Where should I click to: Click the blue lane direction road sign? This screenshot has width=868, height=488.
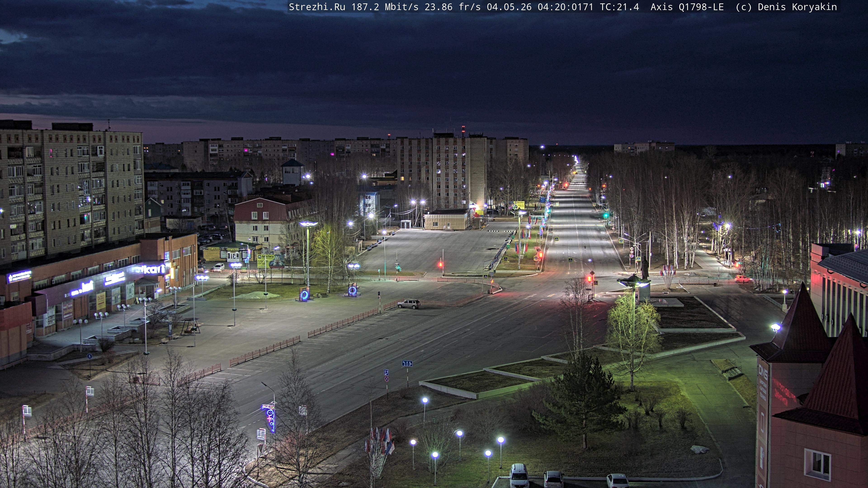tap(407, 363)
